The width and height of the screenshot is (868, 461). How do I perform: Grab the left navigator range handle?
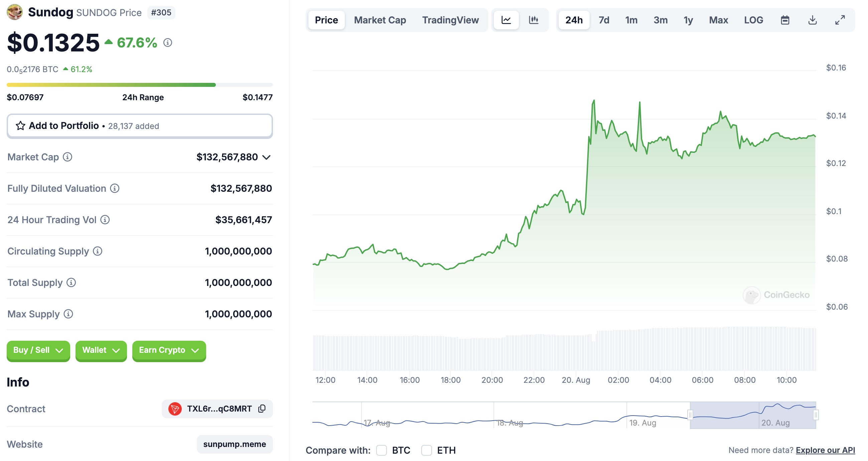coord(690,415)
